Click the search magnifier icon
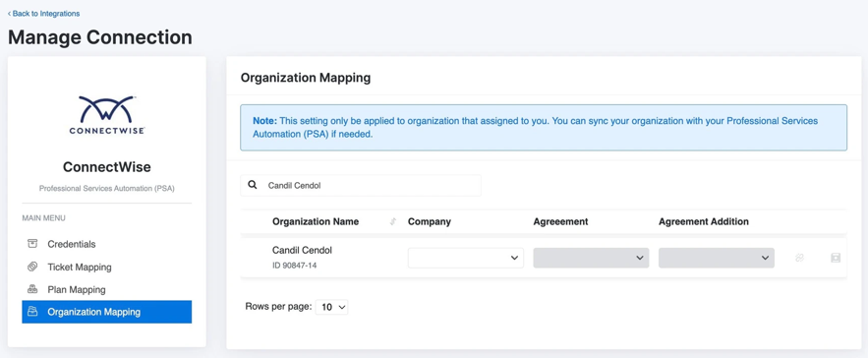 click(253, 186)
